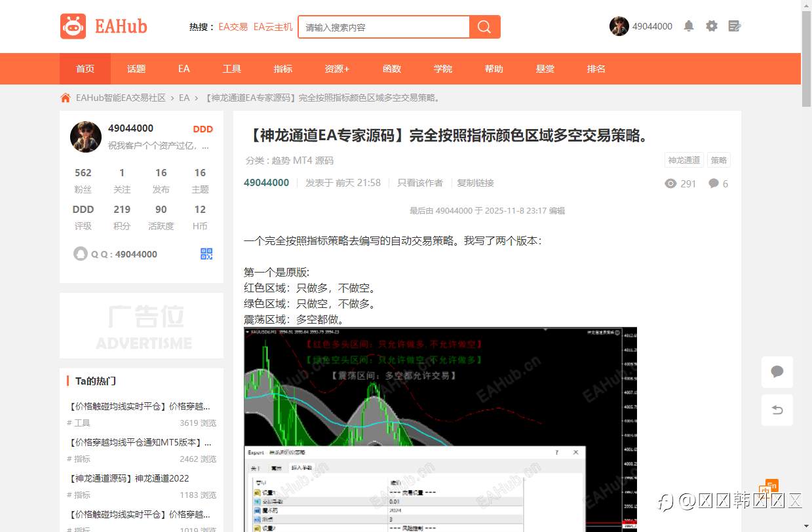The height and width of the screenshot is (532, 812).
Task: Click the orange search magnifier button
Action: pos(484,27)
